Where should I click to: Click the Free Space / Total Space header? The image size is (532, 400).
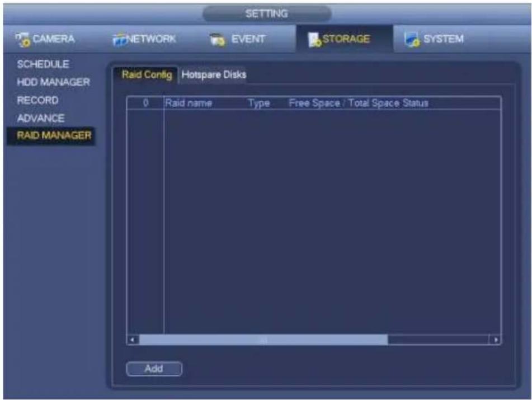point(344,103)
